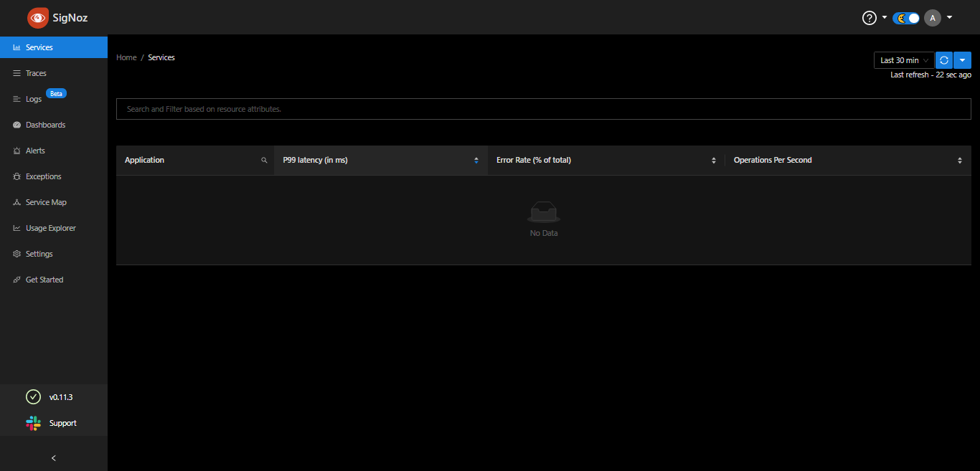Navigate to Home via the breadcrumb link
Screen dimensions: 980x471
126,57
